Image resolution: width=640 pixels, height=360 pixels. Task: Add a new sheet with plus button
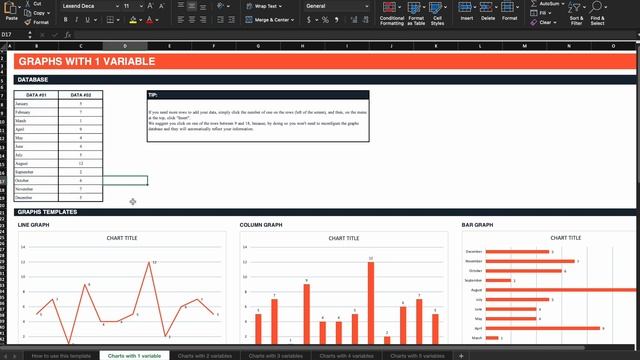pos(461,356)
